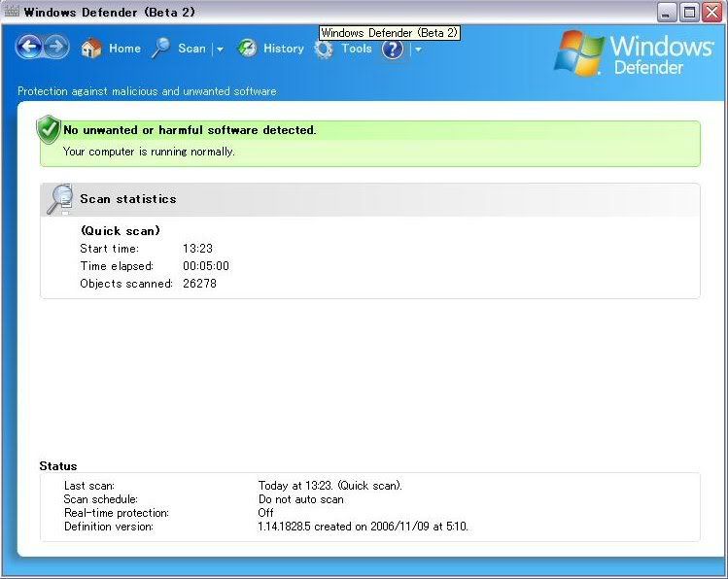Start a scan via Scan label
728x579 pixels.
pyautogui.click(x=191, y=49)
